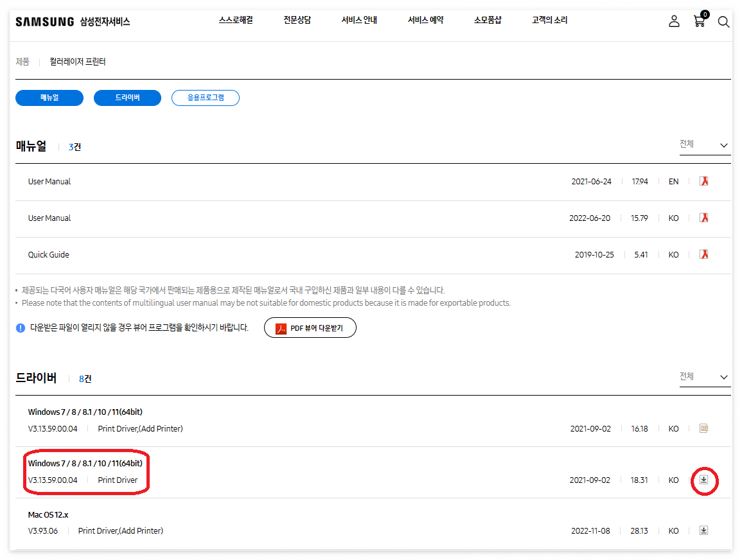Select the 매뉴얼 filter button
Viewport: 742px width, 560px height.
(x=49, y=98)
